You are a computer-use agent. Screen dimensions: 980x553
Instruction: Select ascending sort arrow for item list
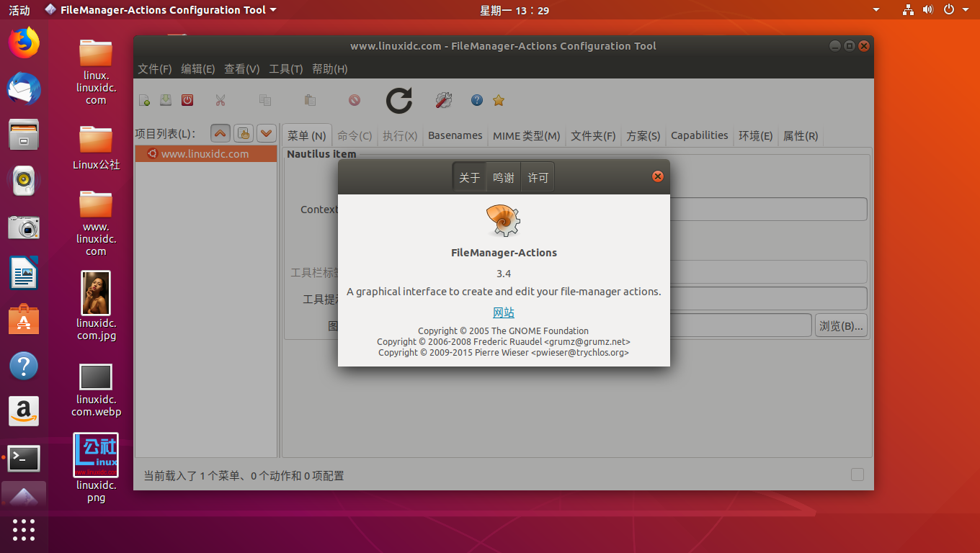(x=221, y=133)
